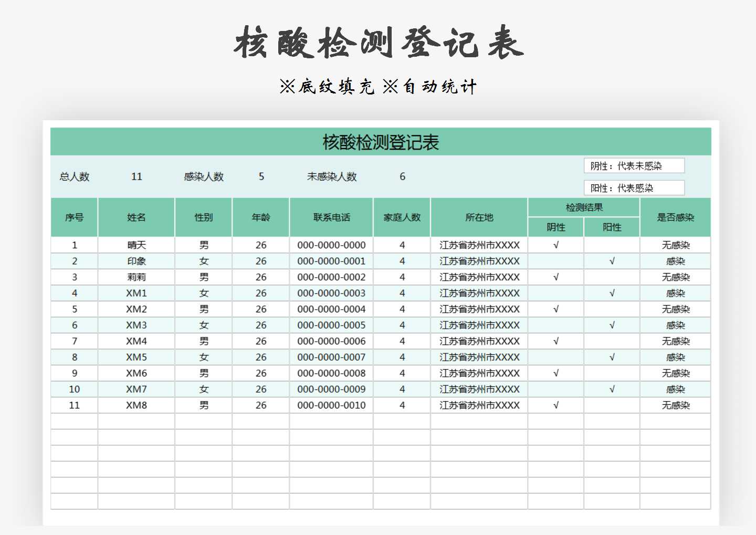Click the 阳性：代表感染 legend box
This screenshot has height=535, width=756.
coord(634,187)
